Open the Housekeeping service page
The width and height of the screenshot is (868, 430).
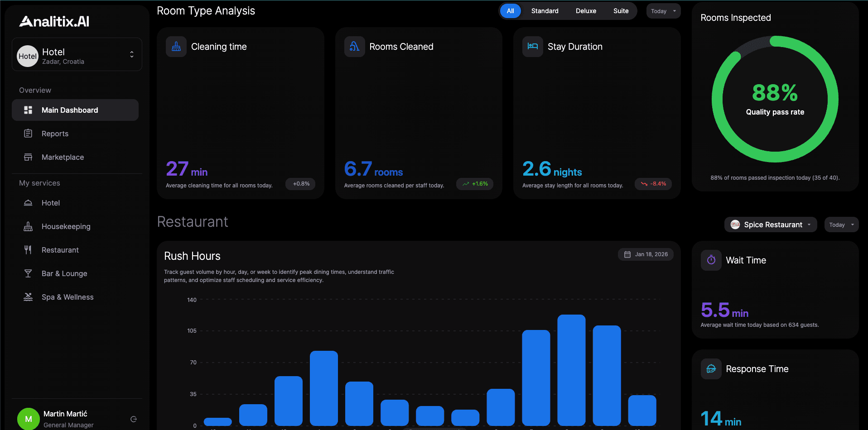[x=66, y=226]
